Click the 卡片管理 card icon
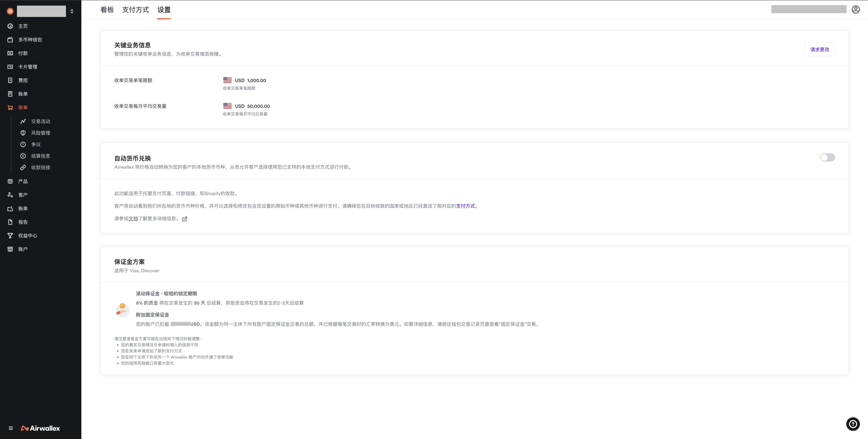The width and height of the screenshot is (868, 439). [10, 67]
